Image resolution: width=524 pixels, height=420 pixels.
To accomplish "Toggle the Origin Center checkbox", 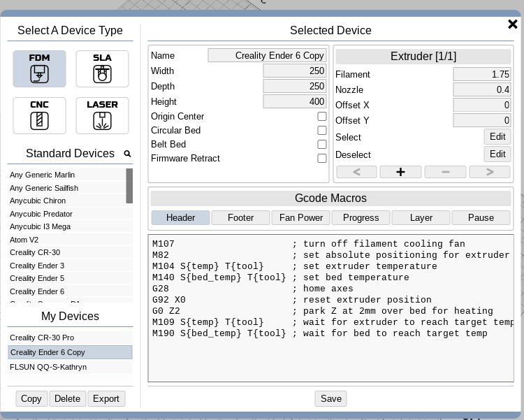I will point(322,117).
